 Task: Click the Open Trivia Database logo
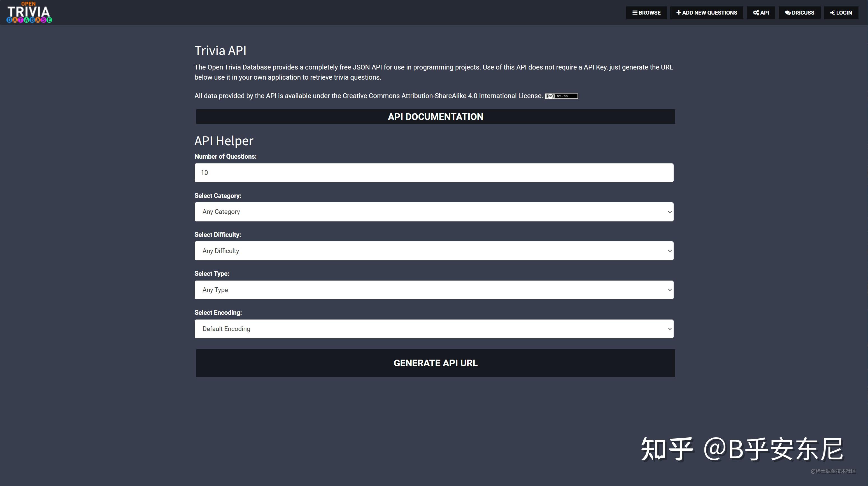pos(29,13)
